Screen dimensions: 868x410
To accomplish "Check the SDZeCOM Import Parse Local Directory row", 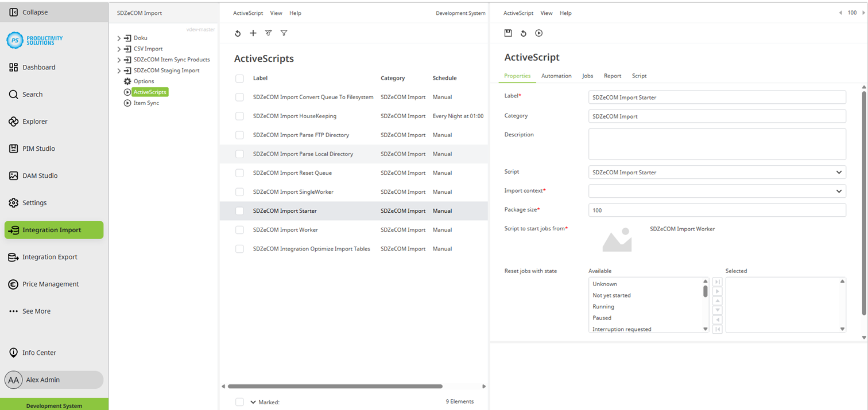I will click(239, 154).
